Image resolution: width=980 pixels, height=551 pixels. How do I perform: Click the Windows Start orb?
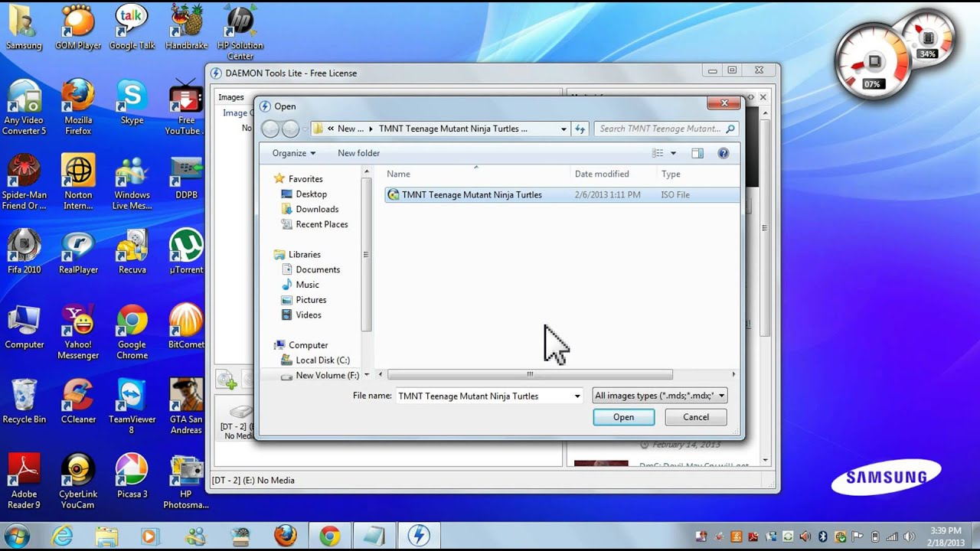pos(17,535)
